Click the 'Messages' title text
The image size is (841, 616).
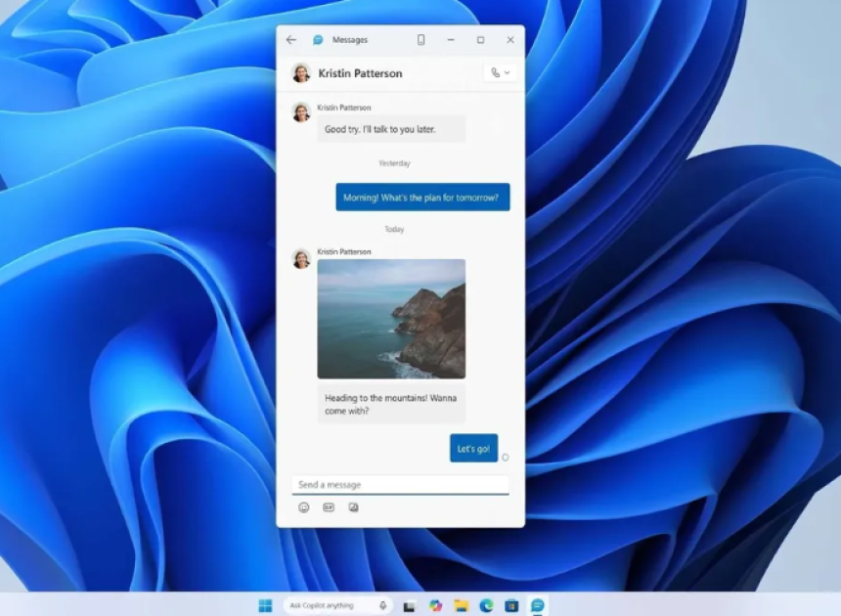(350, 40)
